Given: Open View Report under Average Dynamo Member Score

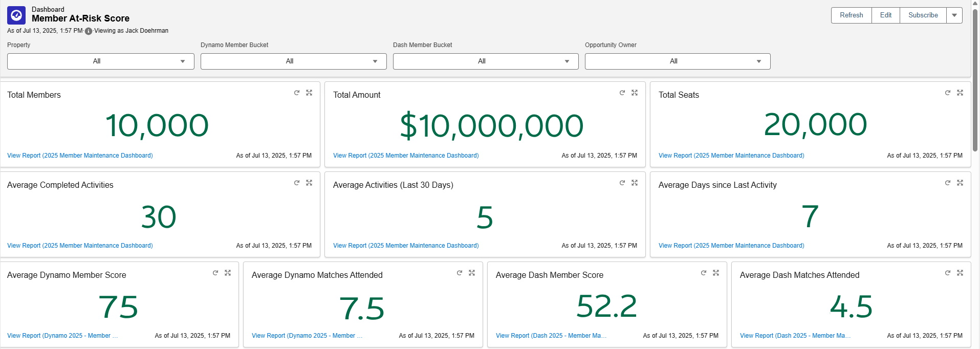Looking at the screenshot, I should click(62, 336).
